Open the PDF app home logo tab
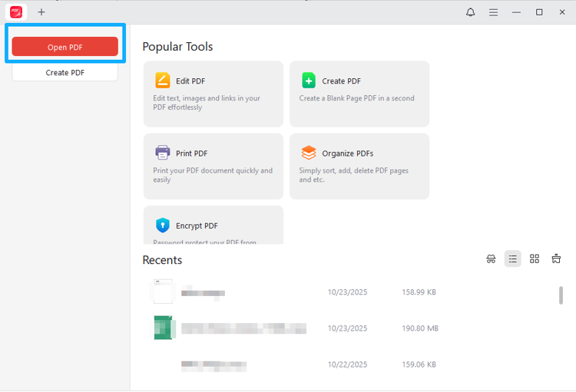576x392 pixels. (x=16, y=12)
